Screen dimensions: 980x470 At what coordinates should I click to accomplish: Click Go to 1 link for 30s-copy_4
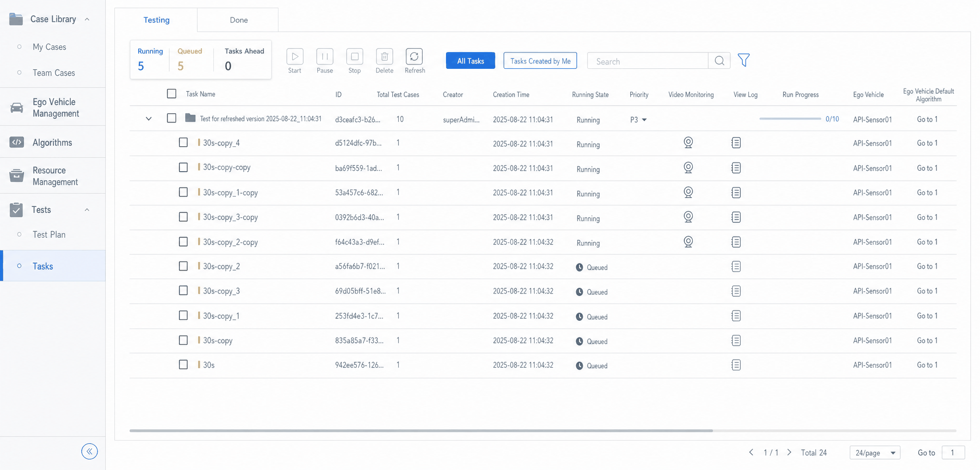[x=927, y=143]
